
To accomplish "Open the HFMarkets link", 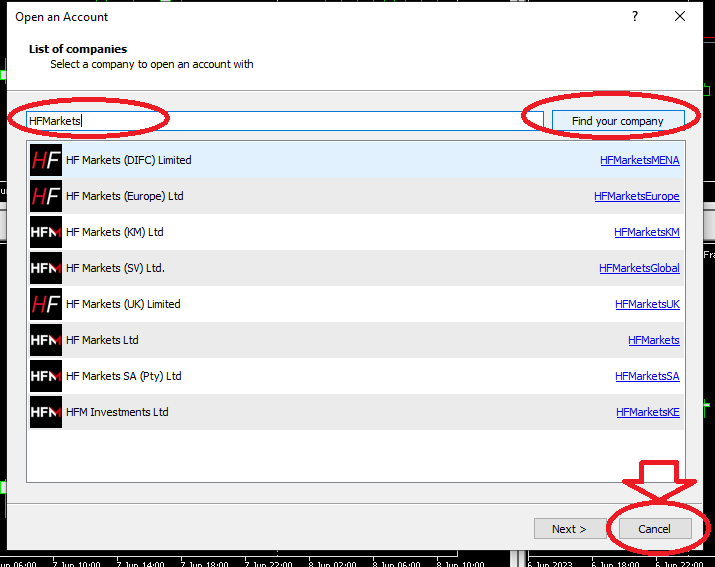I will click(x=654, y=340).
